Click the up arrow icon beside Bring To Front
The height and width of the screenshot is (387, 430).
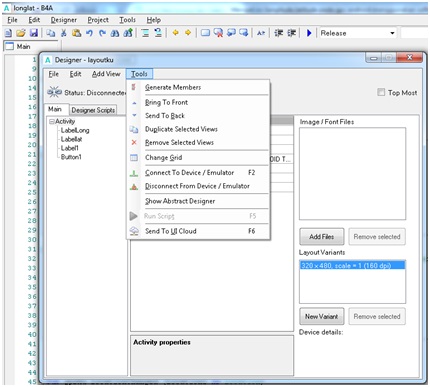pos(134,103)
